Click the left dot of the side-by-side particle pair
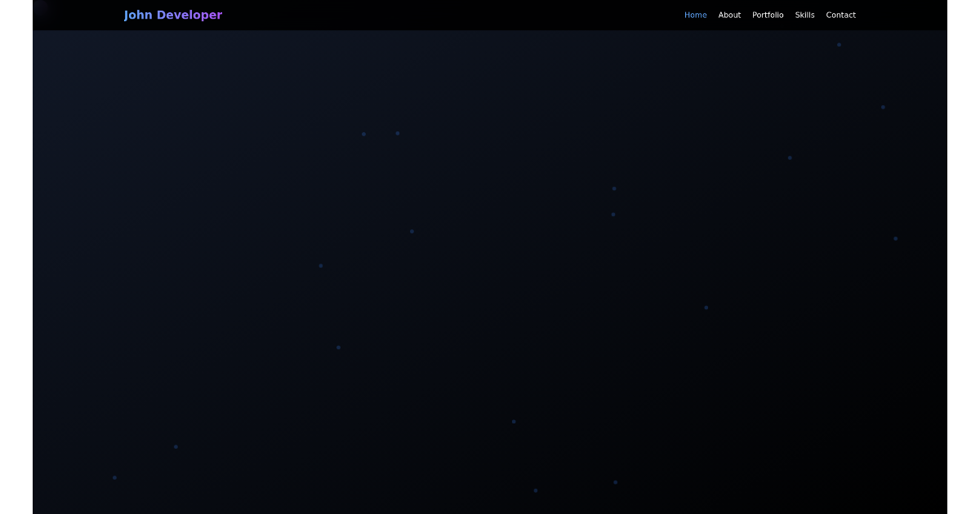 363,134
